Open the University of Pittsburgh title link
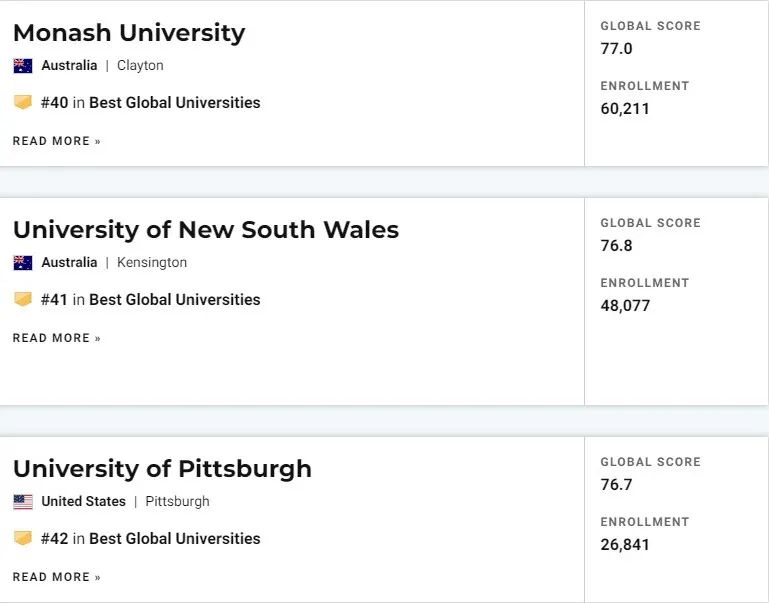Image resolution: width=769 pixels, height=603 pixels. pos(162,469)
